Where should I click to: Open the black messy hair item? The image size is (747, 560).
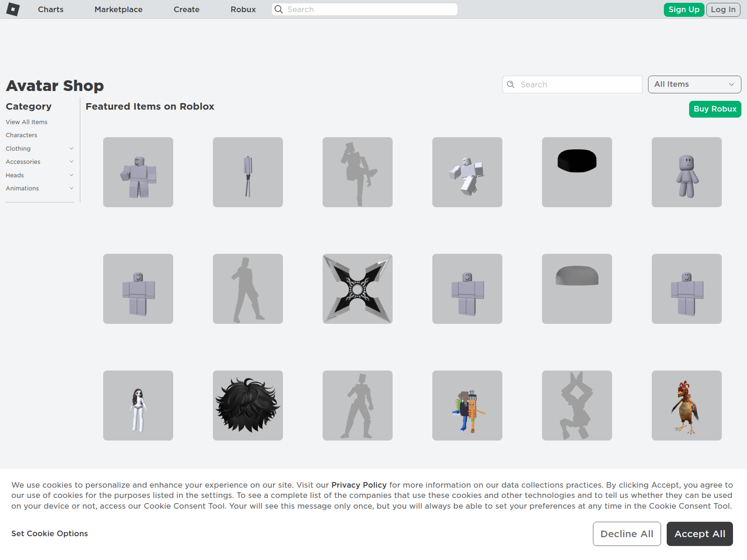click(x=247, y=406)
